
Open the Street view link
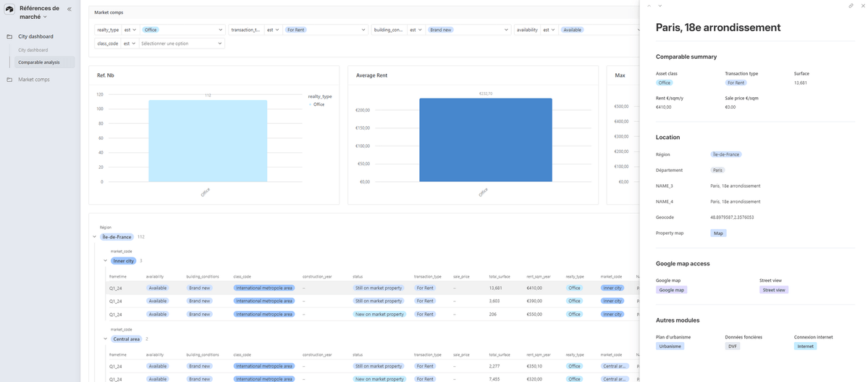point(774,290)
